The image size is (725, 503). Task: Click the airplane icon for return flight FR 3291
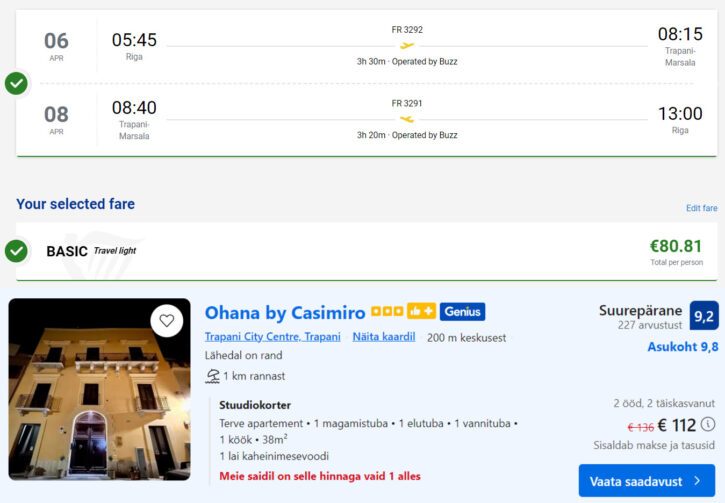click(x=407, y=119)
